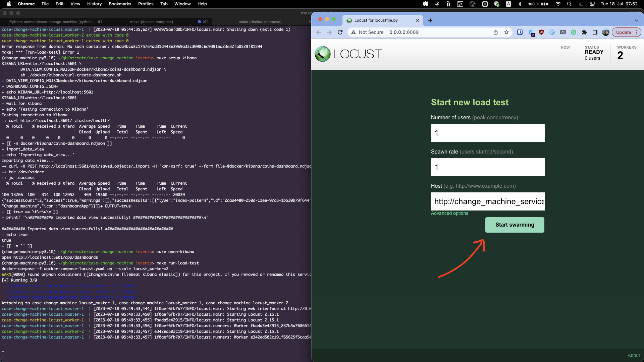Click the Bitwarden extension icon
Image resolution: width=644 pixels, height=362 pixels.
click(x=521, y=32)
